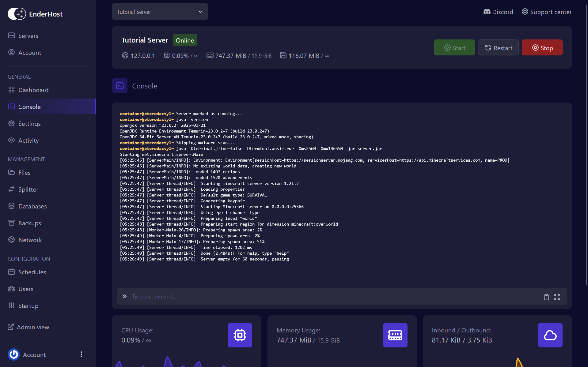Click the Inbound/Outbound cloud icon
This screenshot has width=588, height=367.
tap(550, 335)
